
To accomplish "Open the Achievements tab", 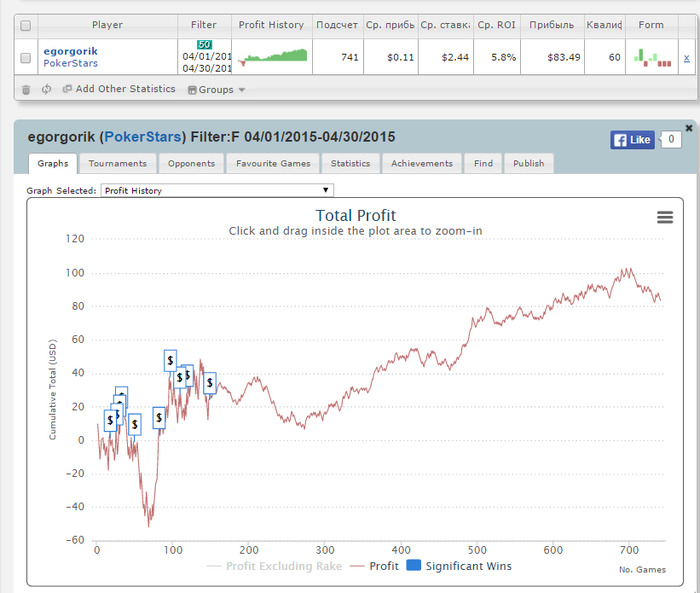I will (422, 163).
